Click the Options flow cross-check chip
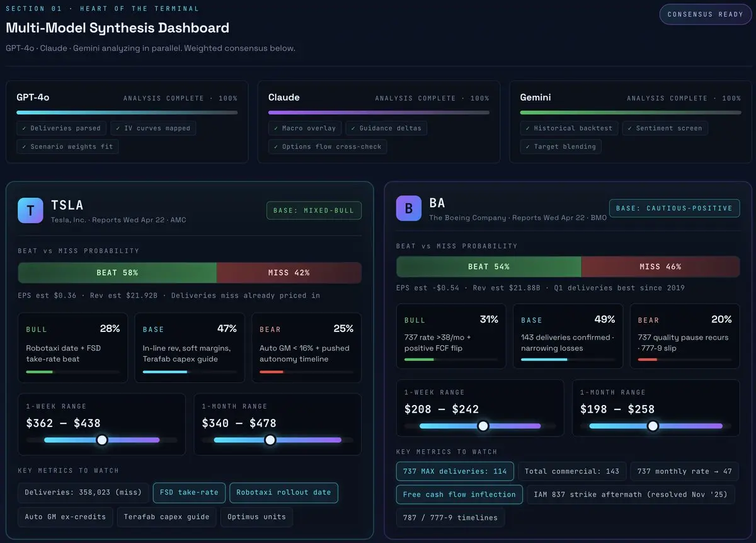 328,146
